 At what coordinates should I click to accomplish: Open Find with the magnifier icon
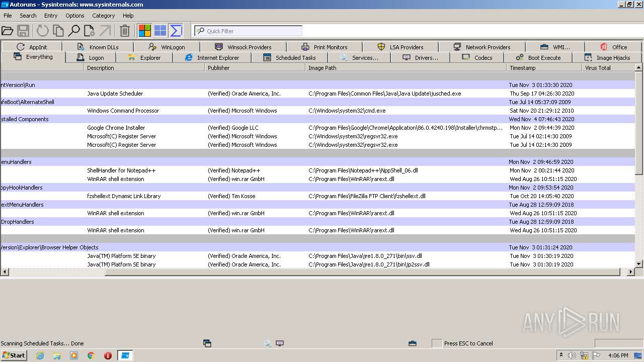[x=74, y=31]
